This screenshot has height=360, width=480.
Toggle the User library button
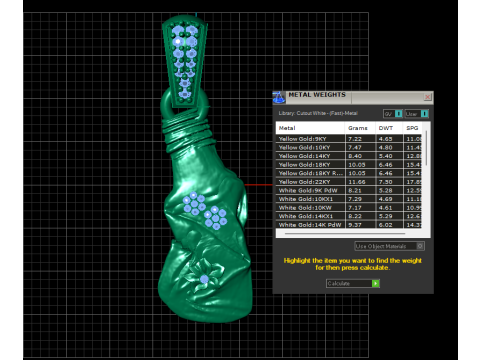point(416,114)
